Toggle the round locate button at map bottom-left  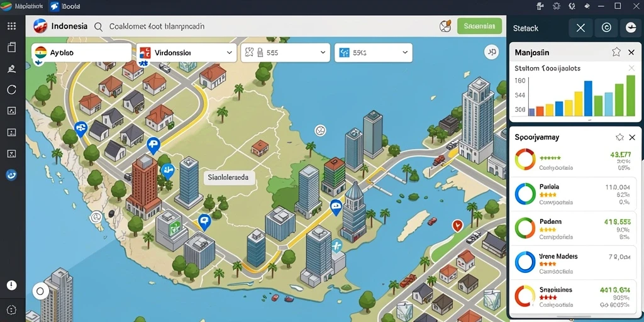coord(40,292)
